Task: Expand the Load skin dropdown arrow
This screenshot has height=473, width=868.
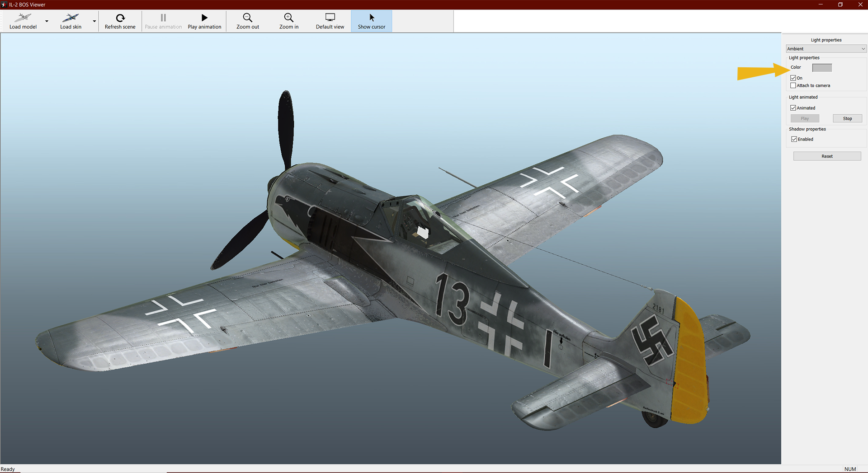Action: (x=94, y=21)
